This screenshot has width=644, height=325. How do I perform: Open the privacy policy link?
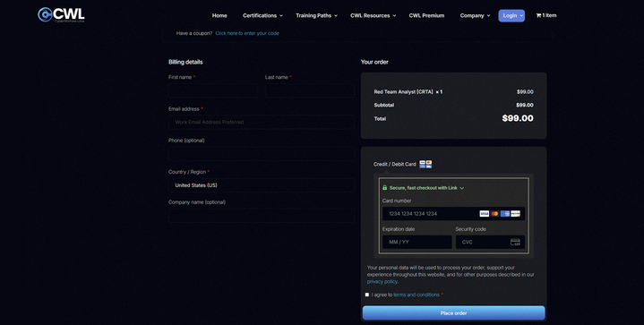382,281
